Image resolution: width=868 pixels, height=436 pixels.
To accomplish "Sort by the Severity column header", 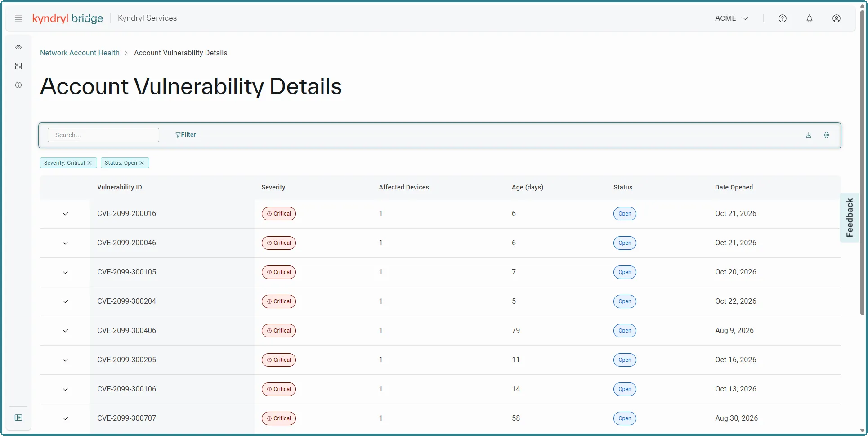I will click(x=273, y=187).
